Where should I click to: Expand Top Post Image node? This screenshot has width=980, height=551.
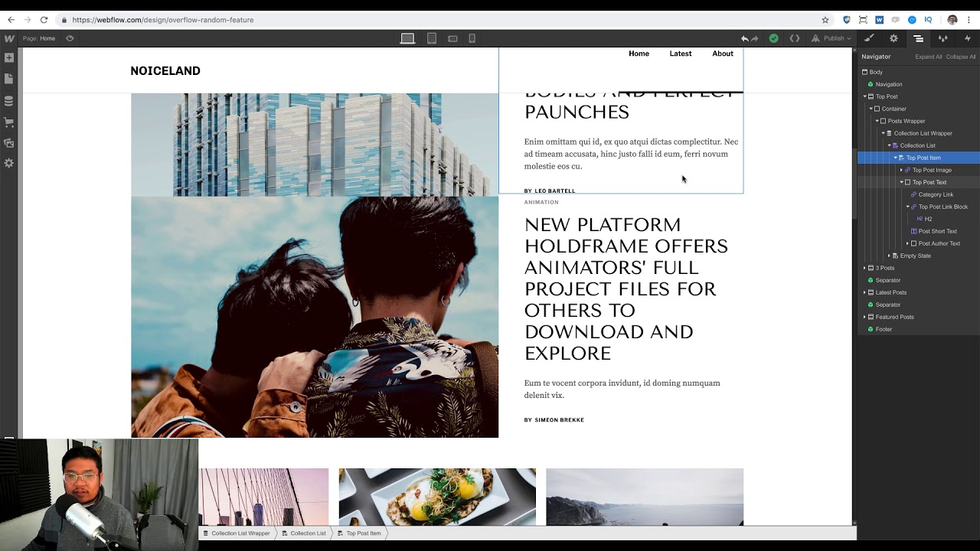pyautogui.click(x=901, y=170)
